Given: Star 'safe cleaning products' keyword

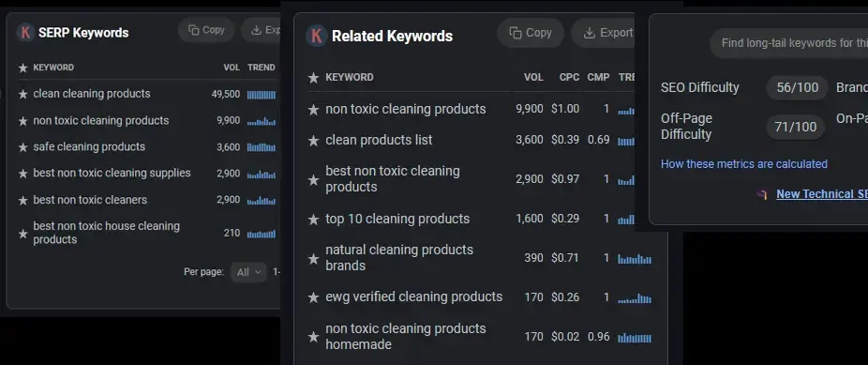Looking at the screenshot, I should [22, 148].
